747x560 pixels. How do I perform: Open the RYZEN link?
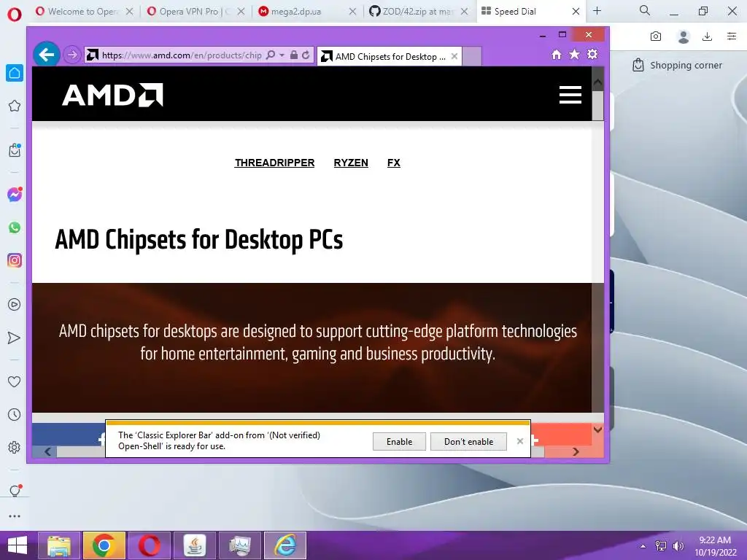(x=351, y=163)
